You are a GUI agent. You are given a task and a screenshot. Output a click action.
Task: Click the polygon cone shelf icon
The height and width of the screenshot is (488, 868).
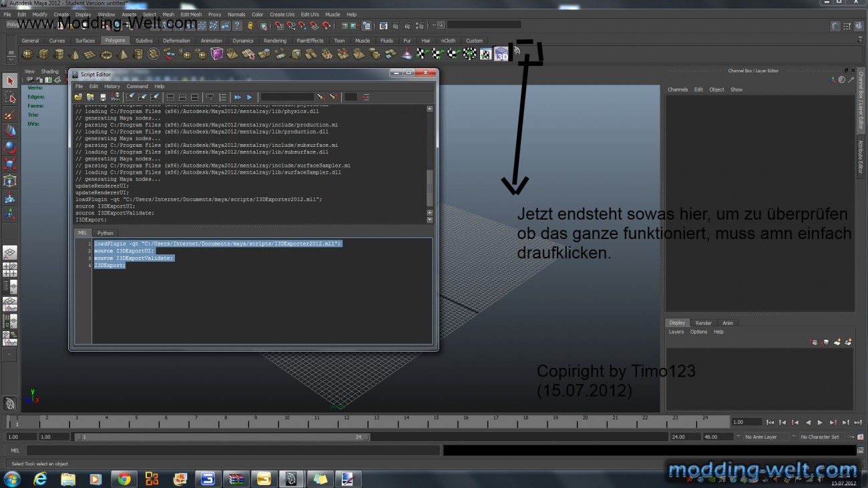pos(75,54)
